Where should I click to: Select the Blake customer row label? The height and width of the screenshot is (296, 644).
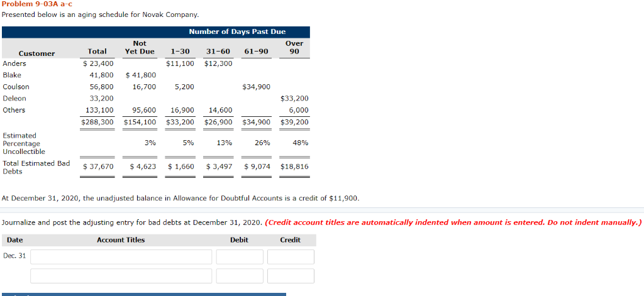(x=12, y=75)
